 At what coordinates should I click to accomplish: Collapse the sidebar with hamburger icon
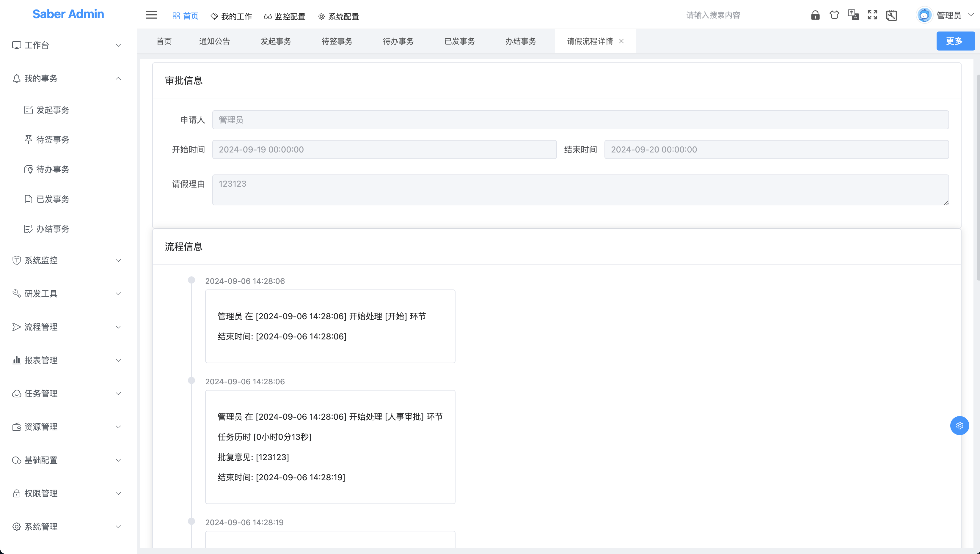151,15
